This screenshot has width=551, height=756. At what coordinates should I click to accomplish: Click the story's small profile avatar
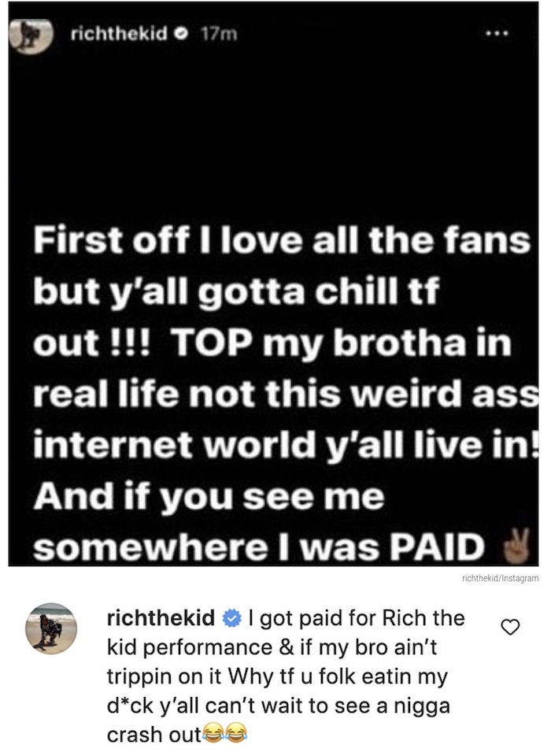(31, 35)
